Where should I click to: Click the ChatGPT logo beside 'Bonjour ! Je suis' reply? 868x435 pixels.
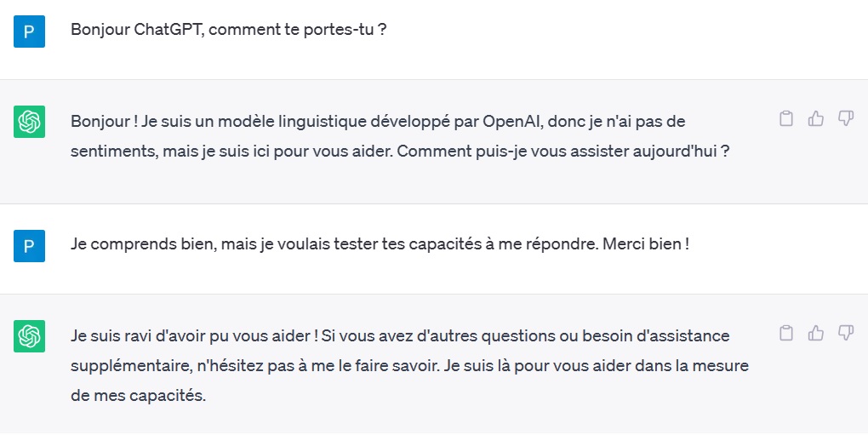coord(29,122)
